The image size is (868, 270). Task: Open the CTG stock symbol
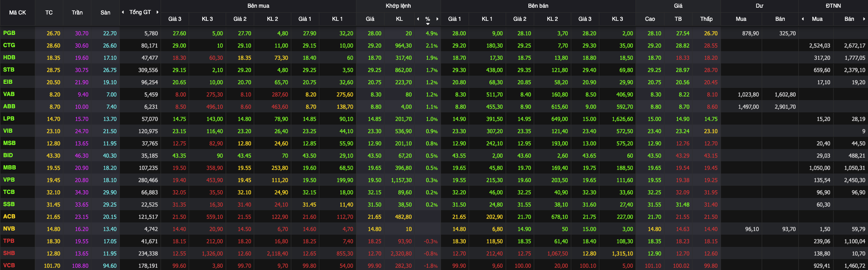pos(9,45)
